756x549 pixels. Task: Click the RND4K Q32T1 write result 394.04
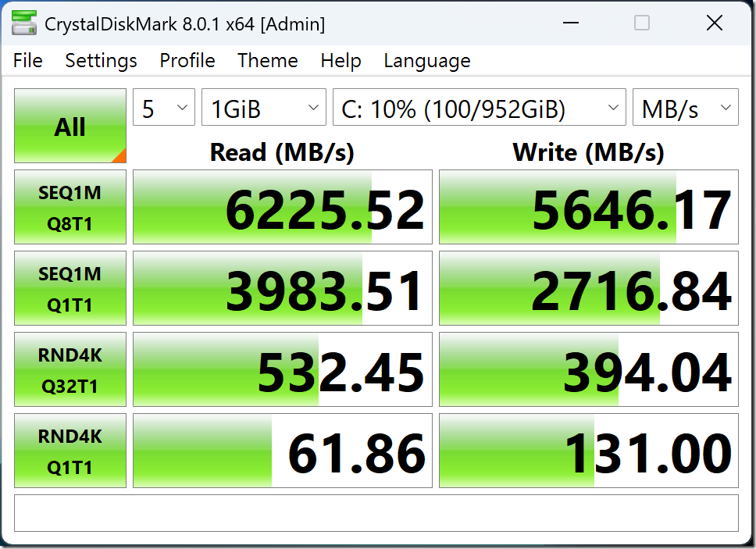[589, 369]
